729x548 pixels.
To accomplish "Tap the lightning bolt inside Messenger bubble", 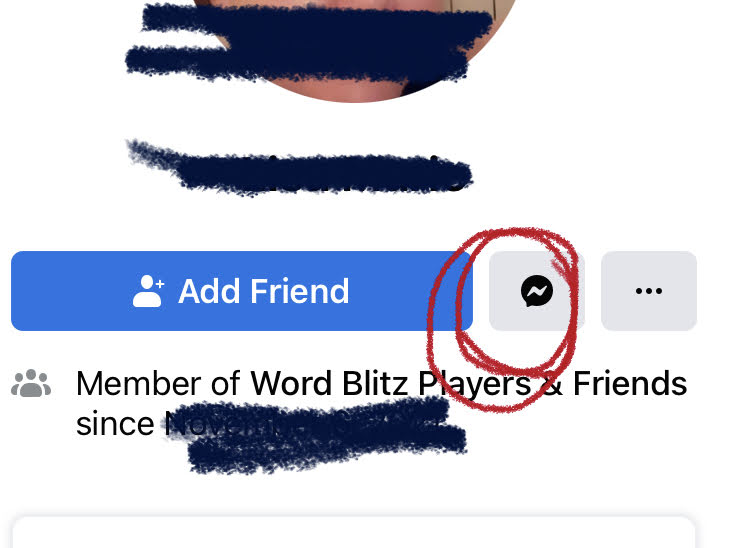I will click(x=537, y=291).
